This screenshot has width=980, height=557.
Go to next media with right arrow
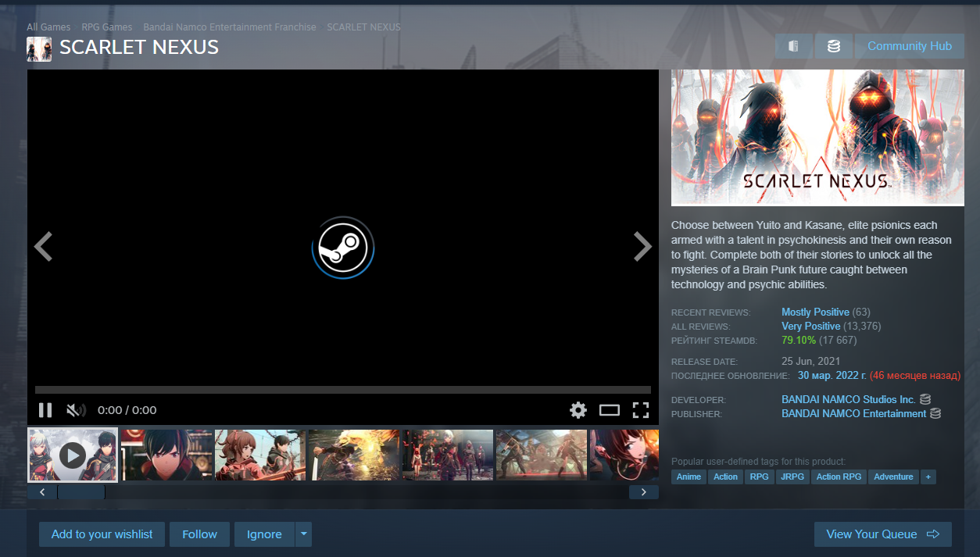click(642, 247)
